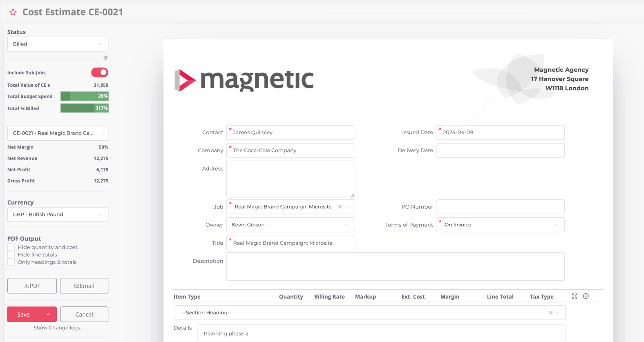Click the Total Value of CE's 31,850 value
Viewport: 644px width, 342px height.
pyautogui.click(x=101, y=85)
